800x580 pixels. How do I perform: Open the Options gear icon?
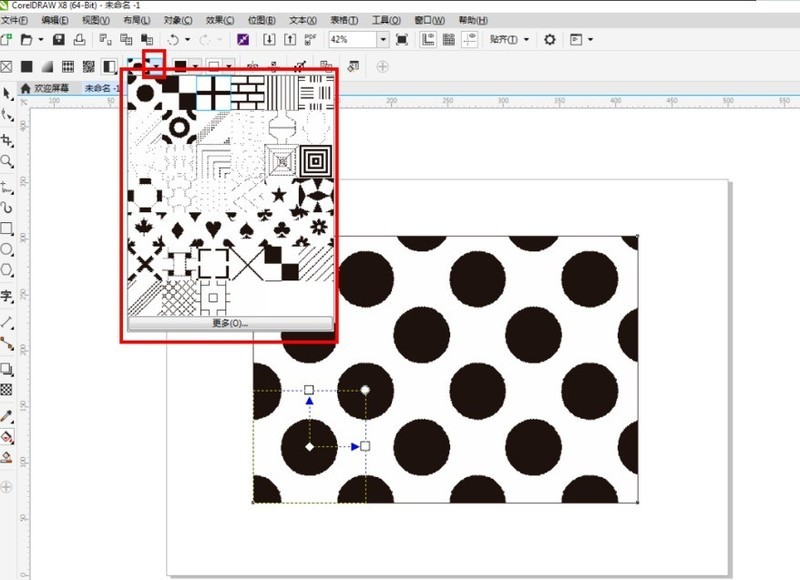pyautogui.click(x=549, y=39)
